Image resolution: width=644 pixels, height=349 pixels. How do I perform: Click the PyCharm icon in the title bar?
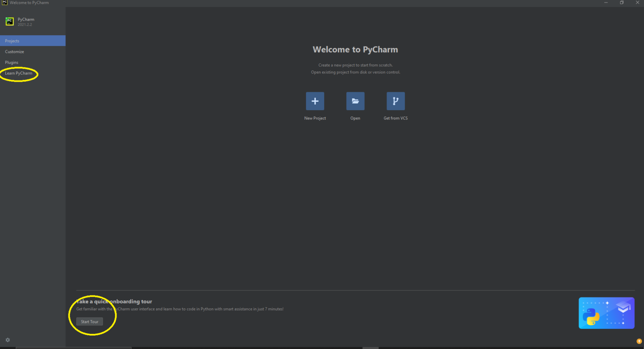click(5, 3)
